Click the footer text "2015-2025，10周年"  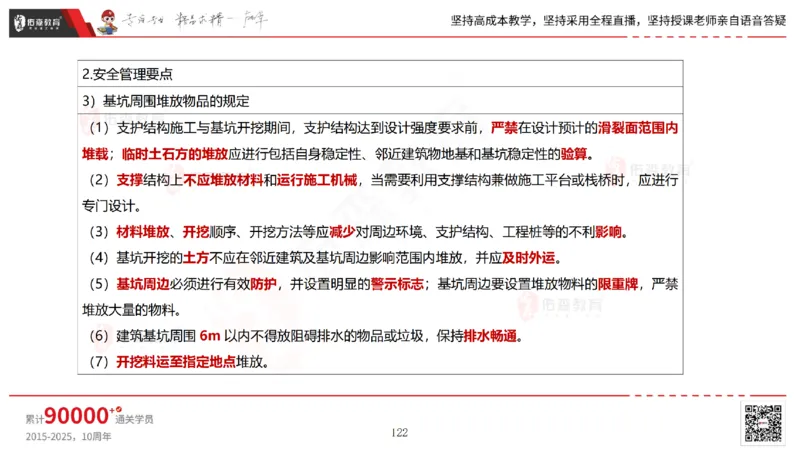tap(68, 437)
